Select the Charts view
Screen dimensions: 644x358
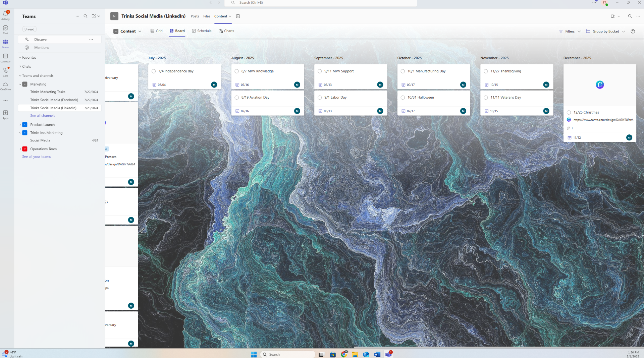(x=226, y=31)
